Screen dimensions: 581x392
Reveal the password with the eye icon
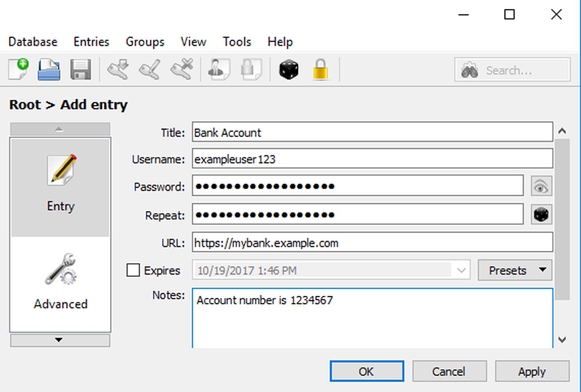point(541,186)
